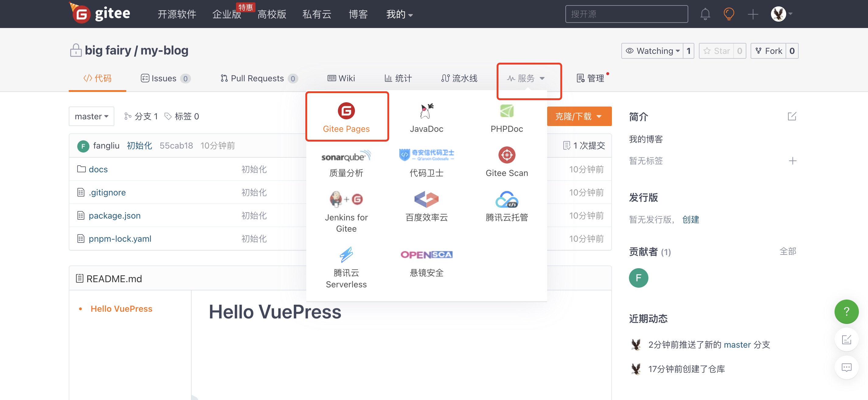Open the user avatar menu

[x=781, y=14]
